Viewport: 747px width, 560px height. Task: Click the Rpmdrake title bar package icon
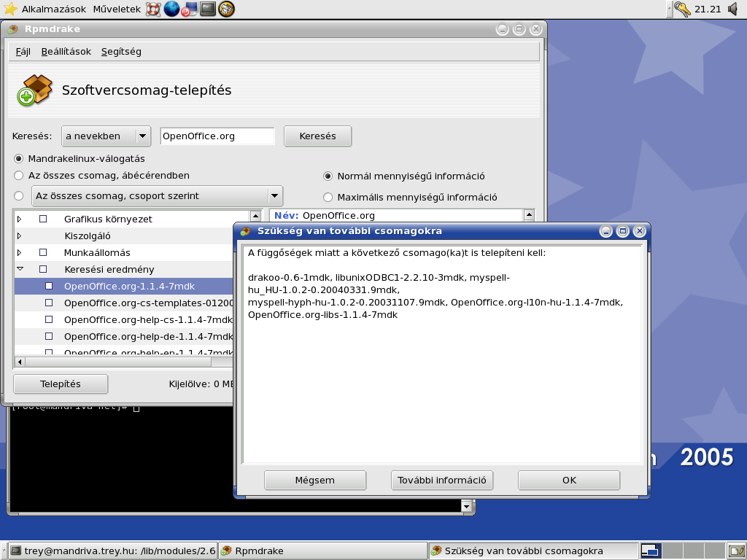(13, 29)
